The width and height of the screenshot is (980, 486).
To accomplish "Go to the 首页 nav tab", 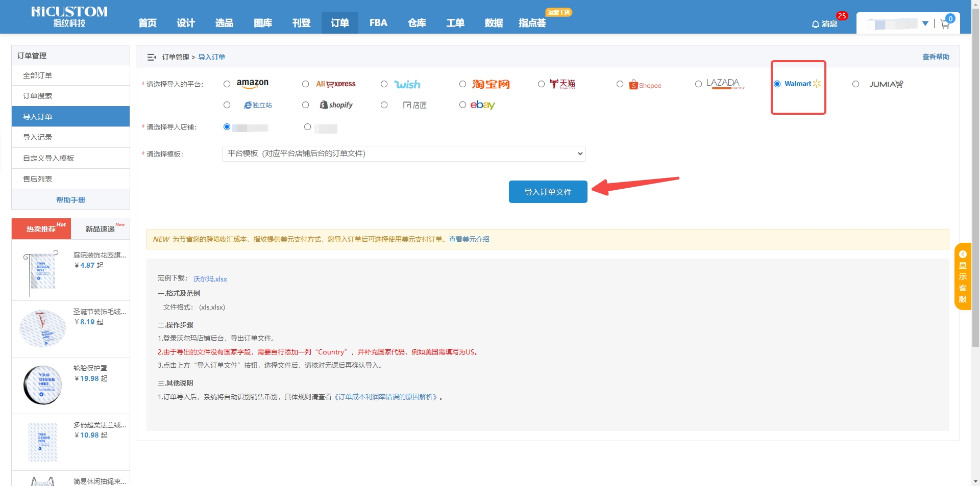I will click(x=148, y=23).
